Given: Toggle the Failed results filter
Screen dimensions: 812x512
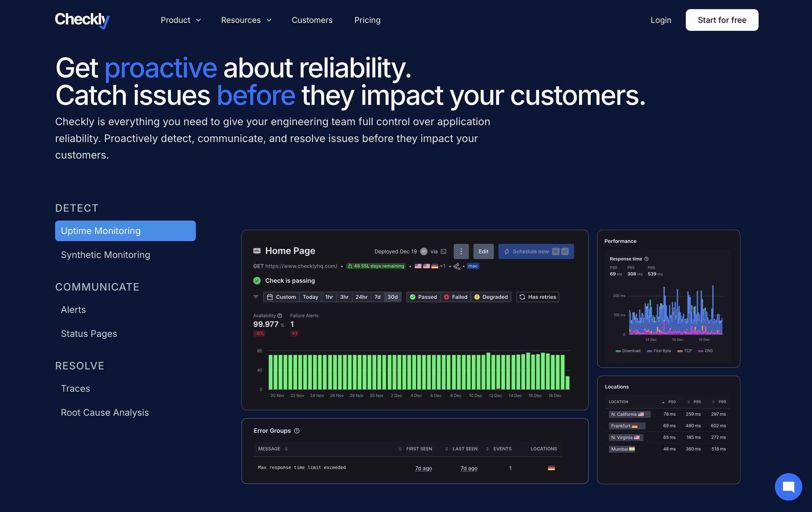Looking at the screenshot, I should point(456,297).
